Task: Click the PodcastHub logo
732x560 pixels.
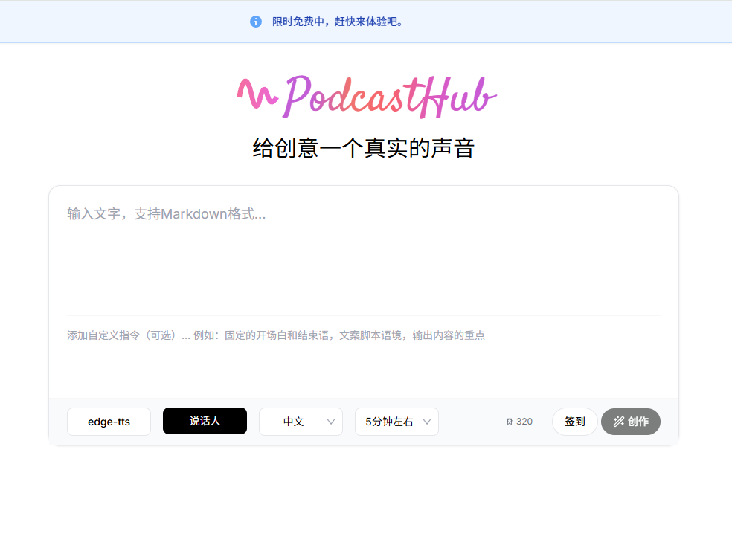Action: point(367,97)
